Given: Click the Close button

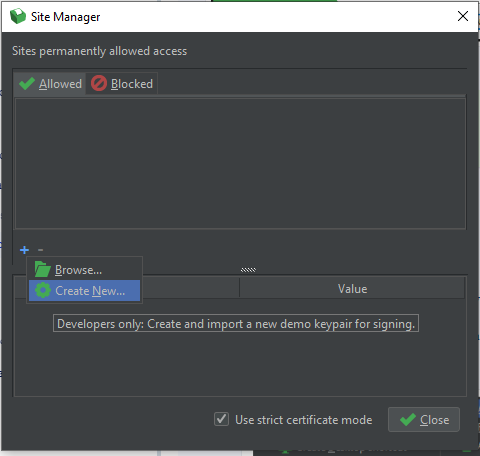Looking at the screenshot, I should [x=424, y=419].
